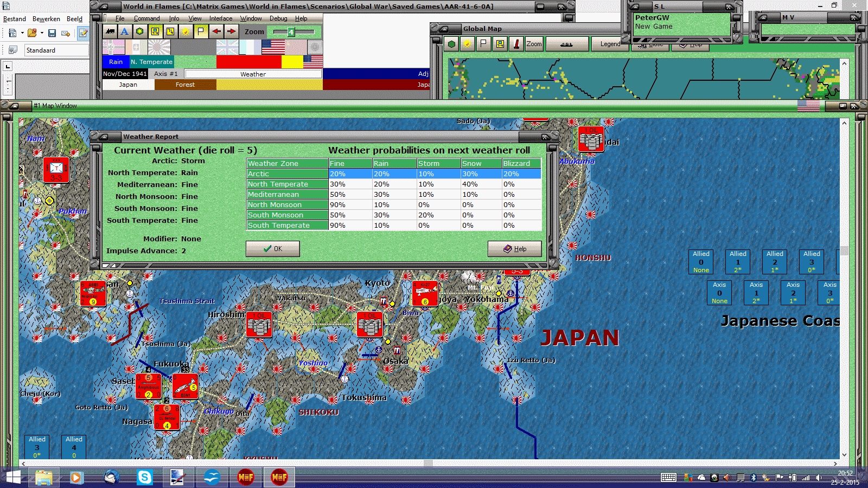Click the red right arrow icon

(x=232, y=31)
